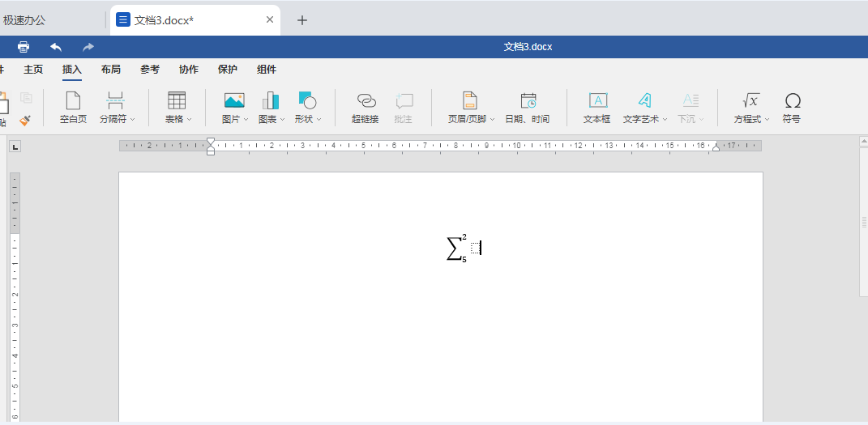This screenshot has height=425, width=868.
Task: Open the 布局 ribbon tab
Action: pos(111,70)
